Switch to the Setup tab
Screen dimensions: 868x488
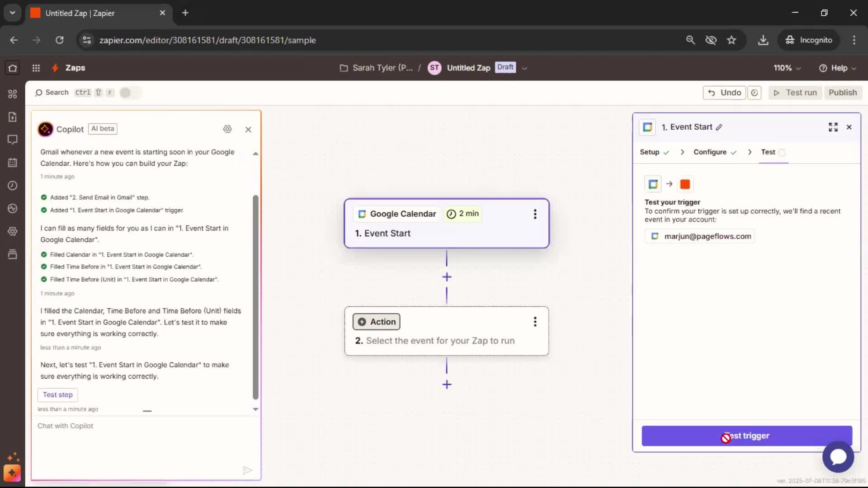point(654,152)
